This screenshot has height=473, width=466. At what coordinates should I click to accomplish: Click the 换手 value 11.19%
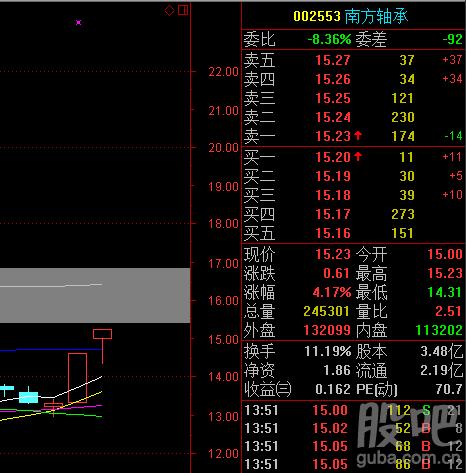pos(328,351)
